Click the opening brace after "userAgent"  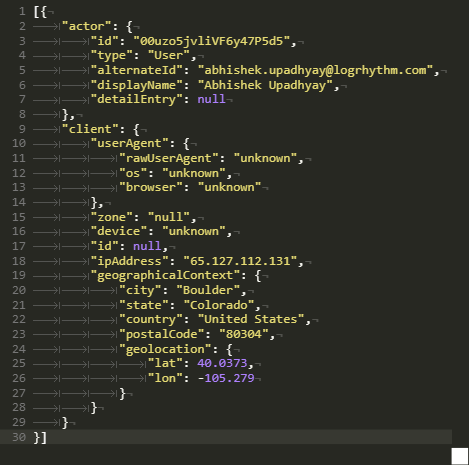coord(186,144)
